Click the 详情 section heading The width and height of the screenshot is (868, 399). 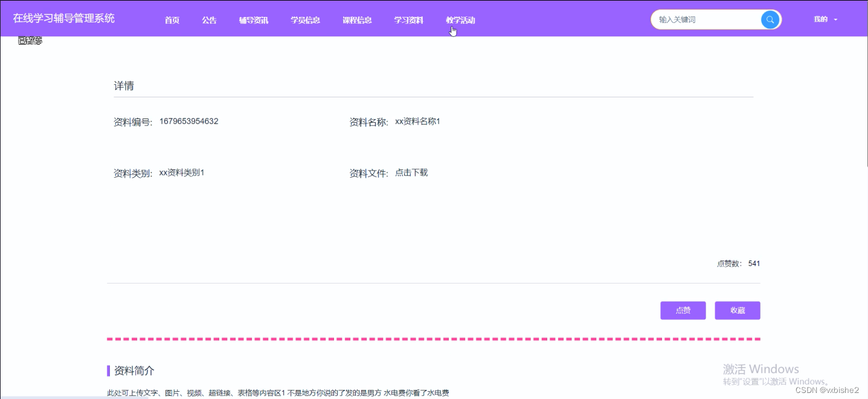(124, 86)
